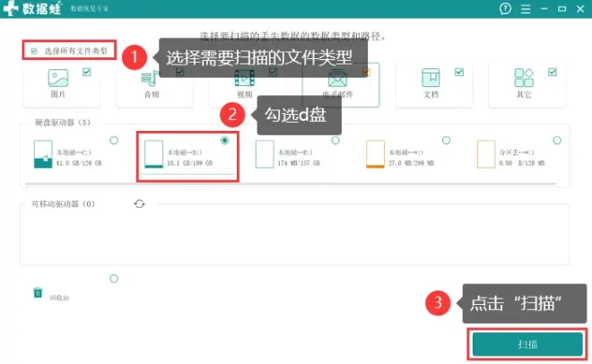Image resolution: width=592 pixels, height=364 pixels.
Task: Select the 图片 picture type icon
Action: (58, 78)
